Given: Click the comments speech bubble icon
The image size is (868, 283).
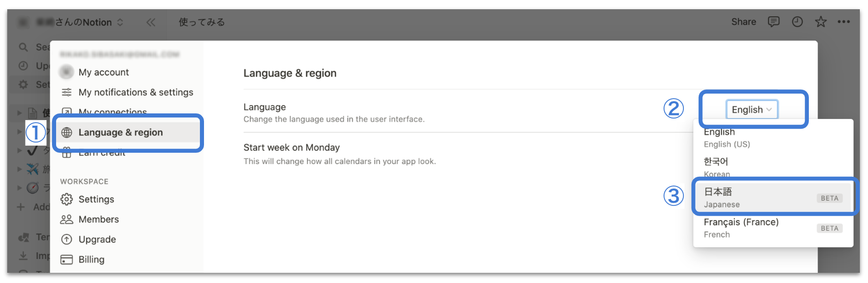Looking at the screenshot, I should click(774, 22).
